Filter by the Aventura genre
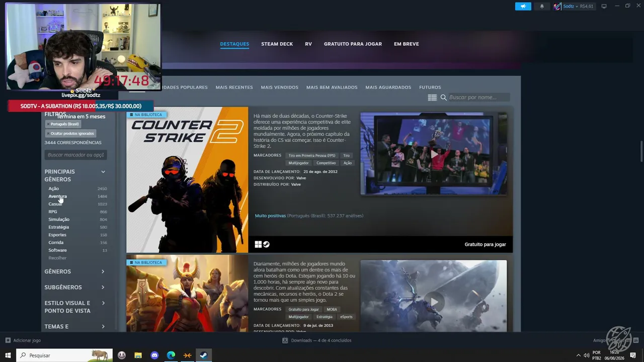This screenshot has width=644, height=362. coord(57,196)
